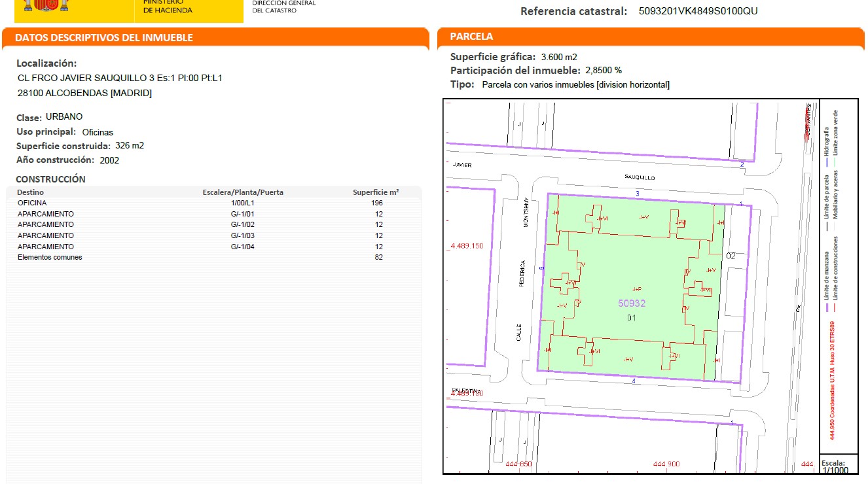Select the CL FRCO JAVIER SAUQUILLO address line
Viewport: 868px width, 484px height.
click(x=120, y=78)
